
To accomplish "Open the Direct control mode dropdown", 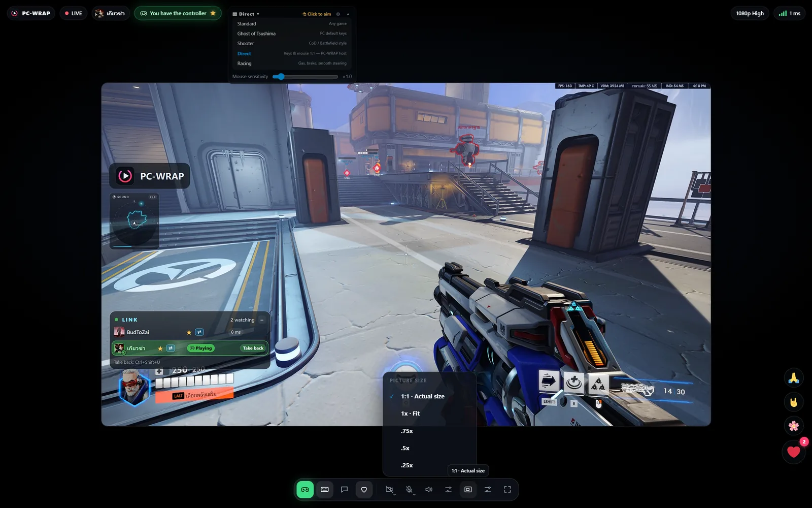I will click(246, 14).
